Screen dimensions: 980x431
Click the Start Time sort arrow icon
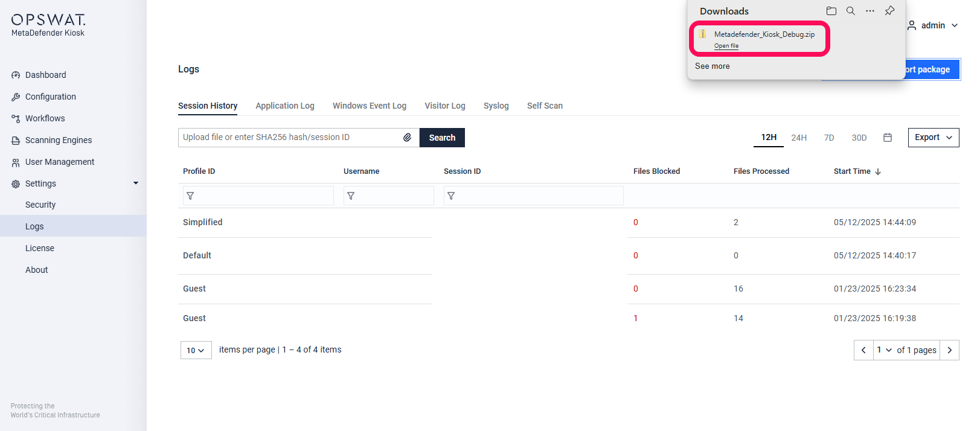point(878,172)
